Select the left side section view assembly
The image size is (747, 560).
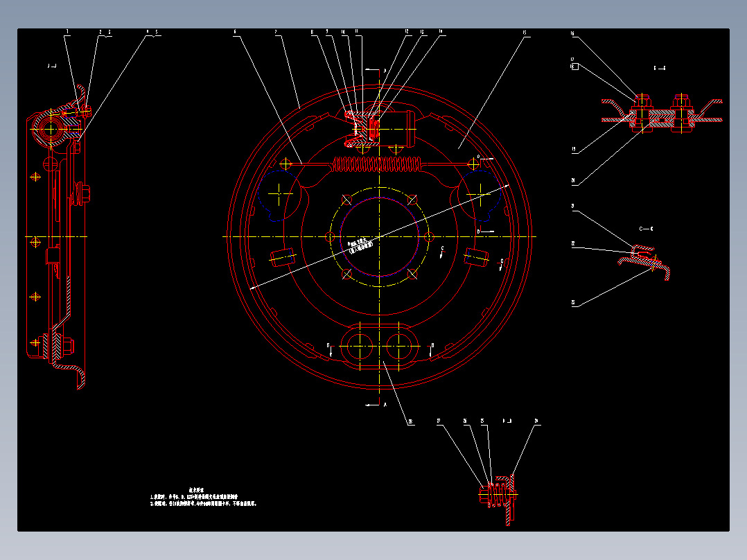58,237
